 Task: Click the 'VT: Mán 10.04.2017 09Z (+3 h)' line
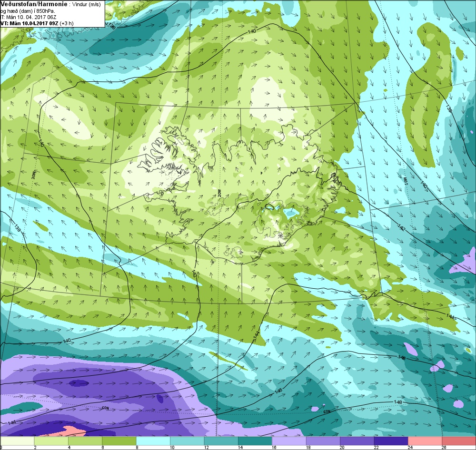pos(37,23)
